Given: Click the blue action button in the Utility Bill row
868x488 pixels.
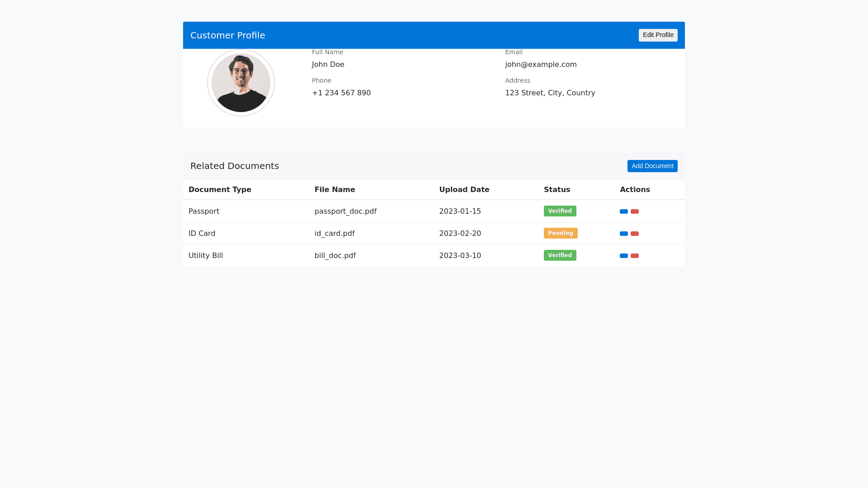Looking at the screenshot, I should pyautogui.click(x=623, y=256).
